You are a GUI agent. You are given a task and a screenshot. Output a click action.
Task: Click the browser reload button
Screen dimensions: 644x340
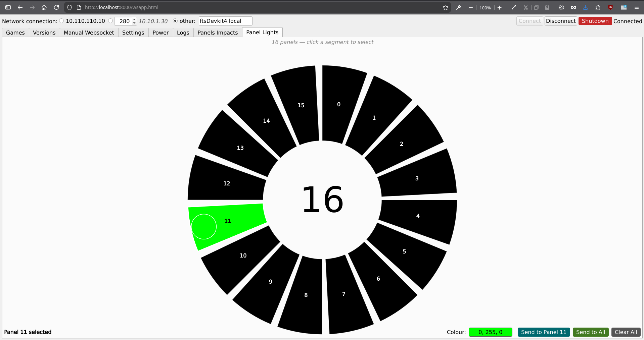click(56, 7)
